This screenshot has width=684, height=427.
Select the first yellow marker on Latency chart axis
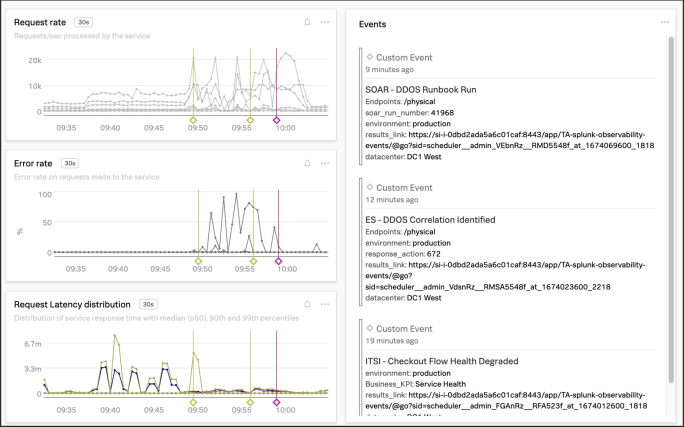click(193, 402)
